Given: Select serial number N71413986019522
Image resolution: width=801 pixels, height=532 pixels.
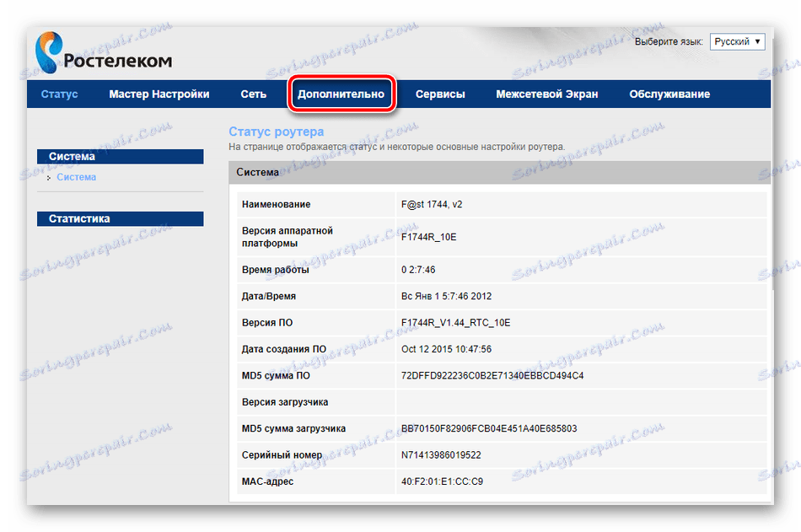Looking at the screenshot, I should coord(441,454).
